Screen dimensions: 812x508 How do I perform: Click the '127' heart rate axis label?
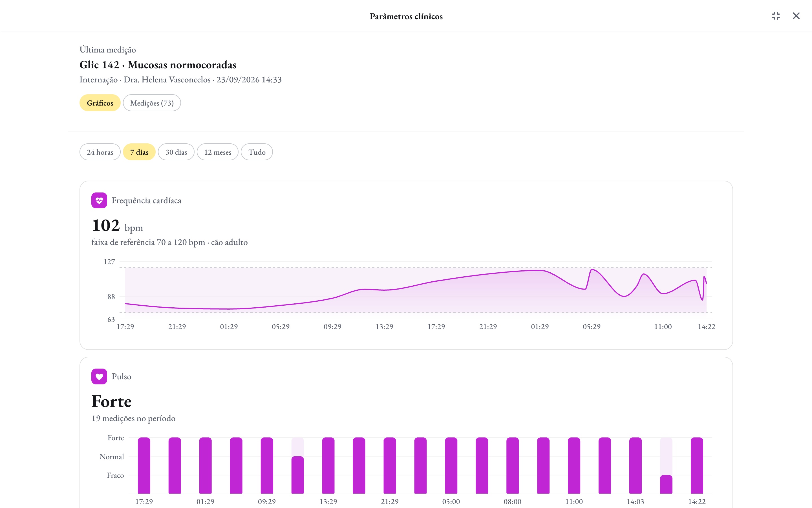109,262
